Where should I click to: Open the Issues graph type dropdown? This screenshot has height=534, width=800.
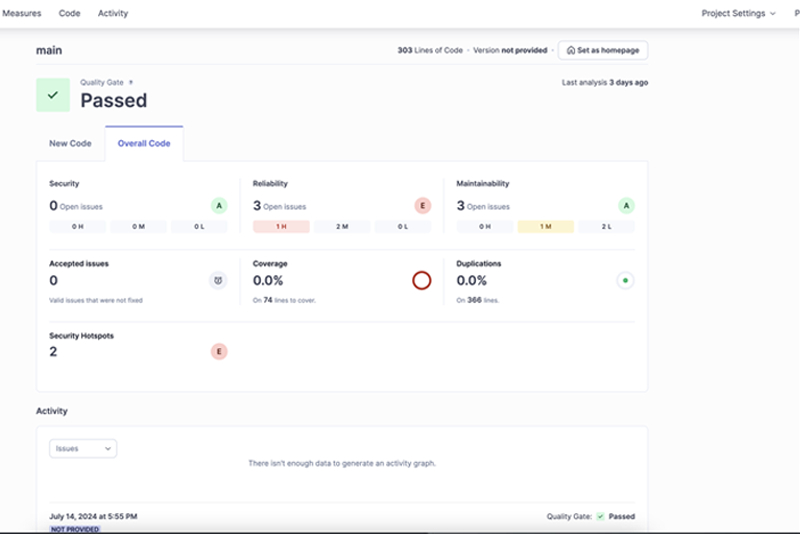coord(83,449)
